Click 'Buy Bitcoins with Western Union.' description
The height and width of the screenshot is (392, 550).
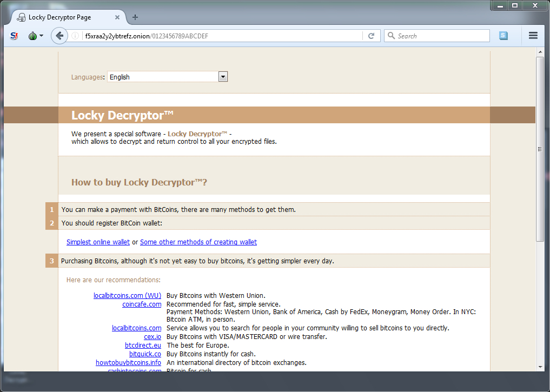pyautogui.click(x=216, y=296)
